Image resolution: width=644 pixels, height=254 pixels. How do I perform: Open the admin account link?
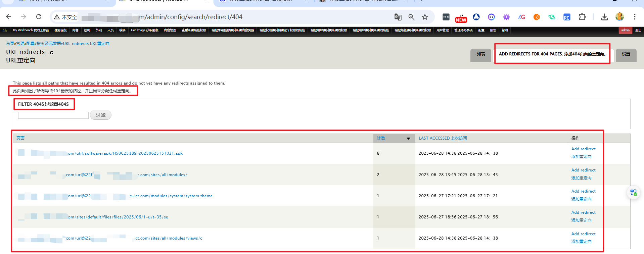tap(625, 30)
